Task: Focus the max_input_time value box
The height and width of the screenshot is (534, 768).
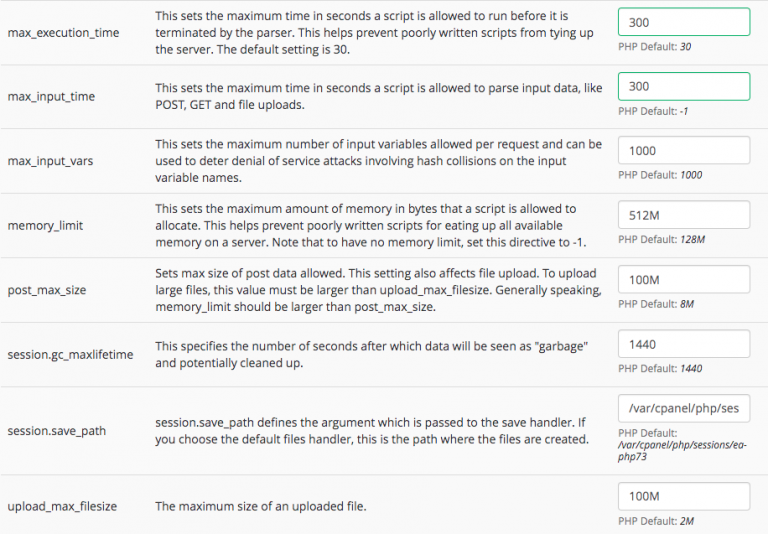Action: pyautogui.click(x=684, y=87)
